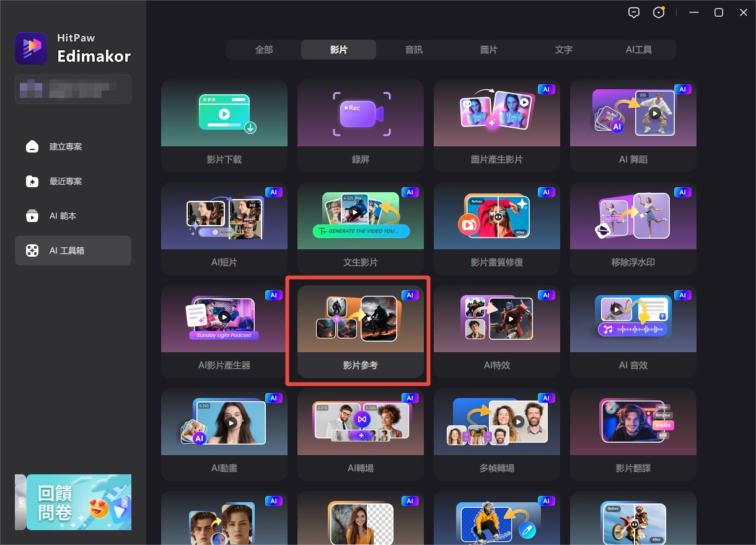Viewport: 756px width, 545px height.
Task: Select AI 工具箱 in the sidebar
Action: pyautogui.click(x=73, y=250)
